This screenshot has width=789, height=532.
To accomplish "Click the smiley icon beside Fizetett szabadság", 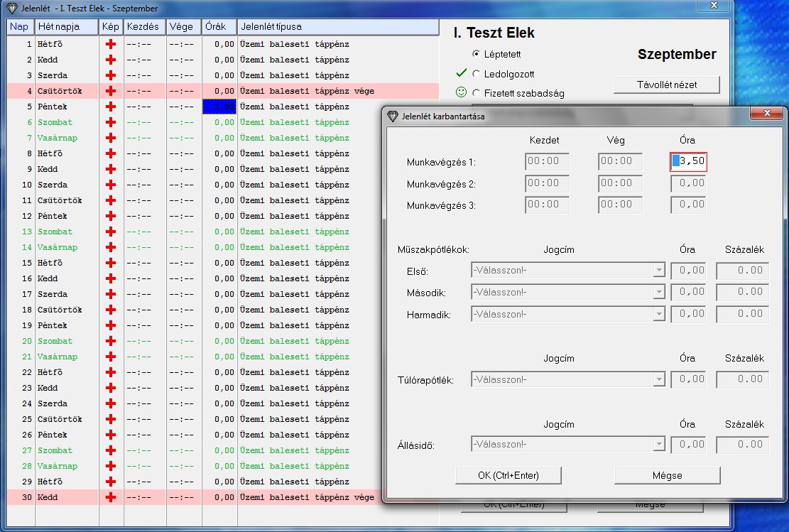I will [x=462, y=92].
